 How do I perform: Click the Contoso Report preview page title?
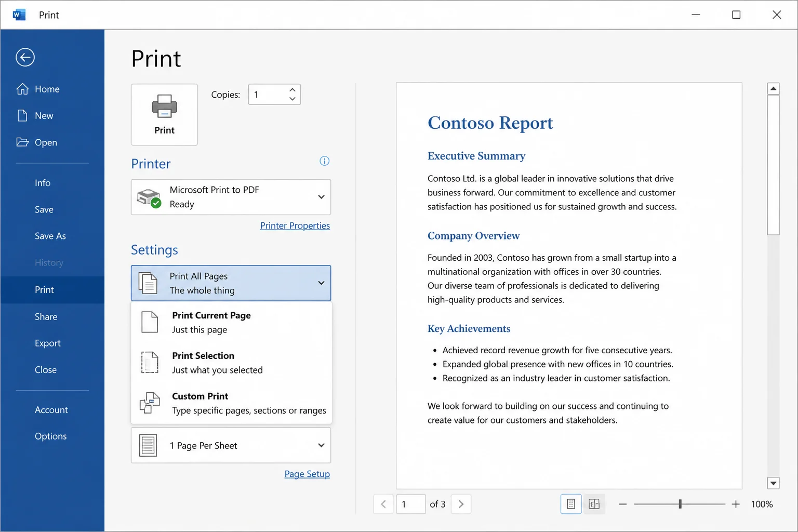click(490, 123)
